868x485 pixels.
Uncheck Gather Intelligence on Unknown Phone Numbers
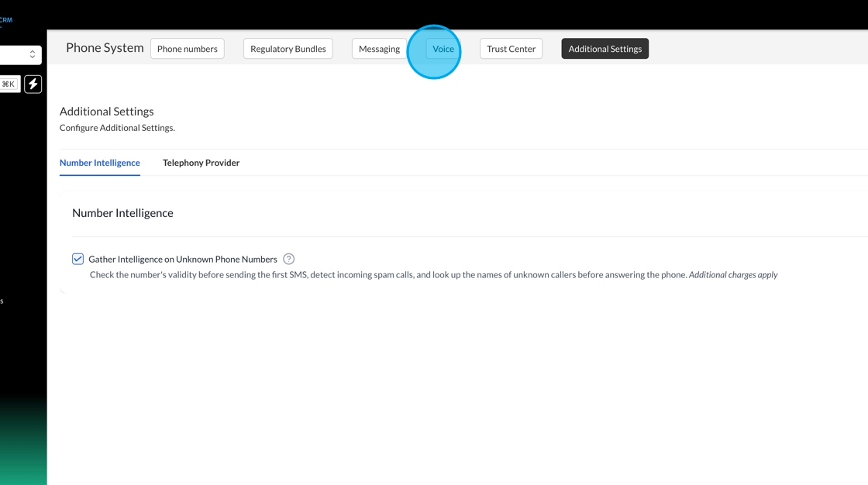[77, 259]
